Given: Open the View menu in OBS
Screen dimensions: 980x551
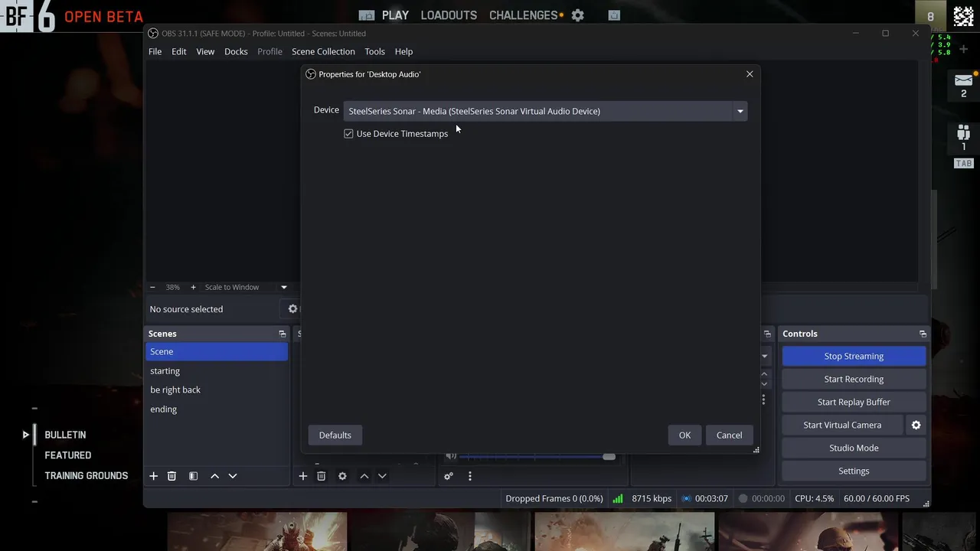Looking at the screenshot, I should coord(205,51).
